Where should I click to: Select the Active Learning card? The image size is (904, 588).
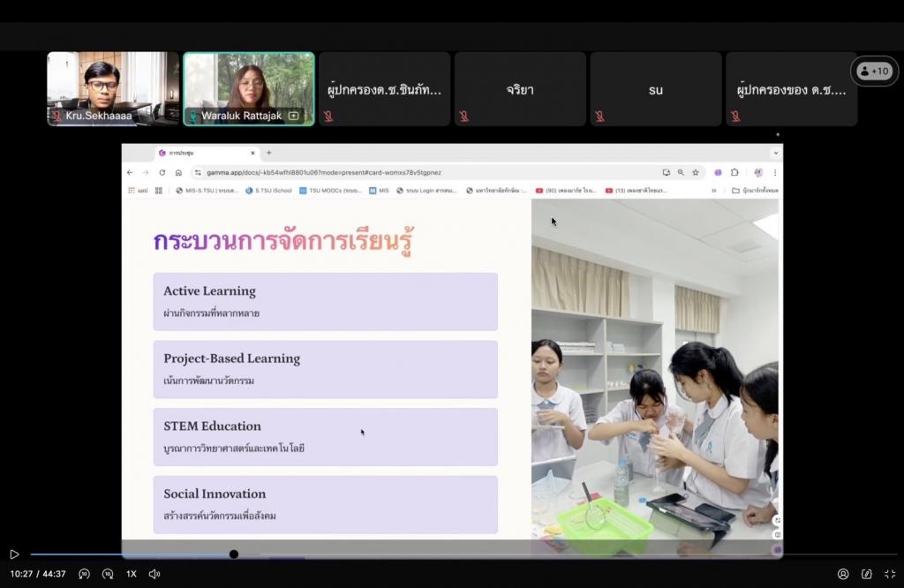tap(325, 301)
